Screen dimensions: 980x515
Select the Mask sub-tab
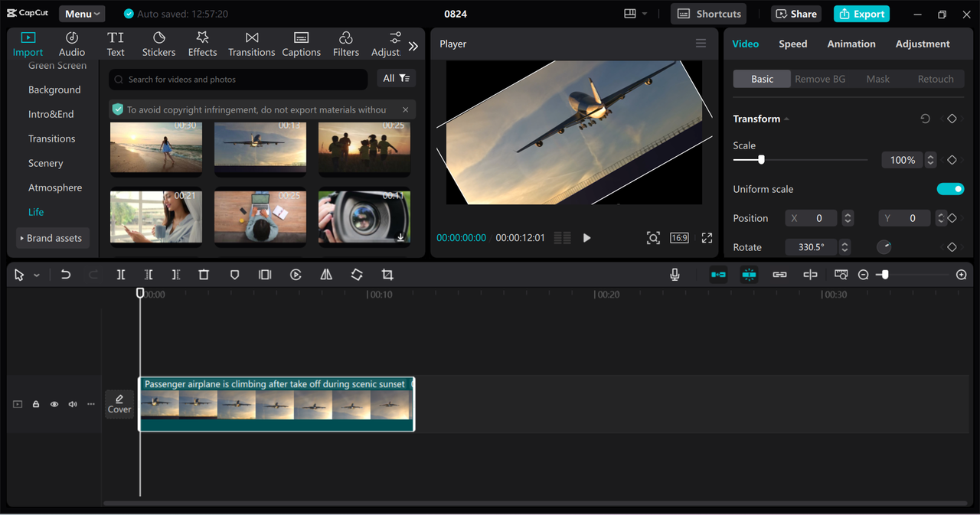877,79
